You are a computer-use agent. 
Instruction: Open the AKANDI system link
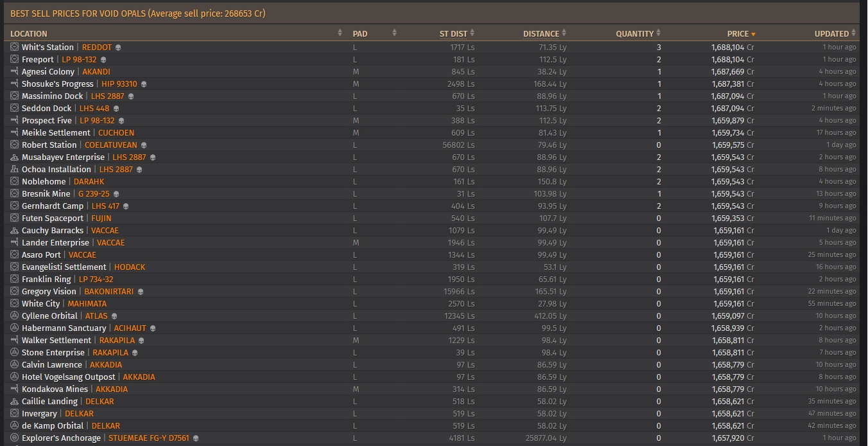[96, 71]
